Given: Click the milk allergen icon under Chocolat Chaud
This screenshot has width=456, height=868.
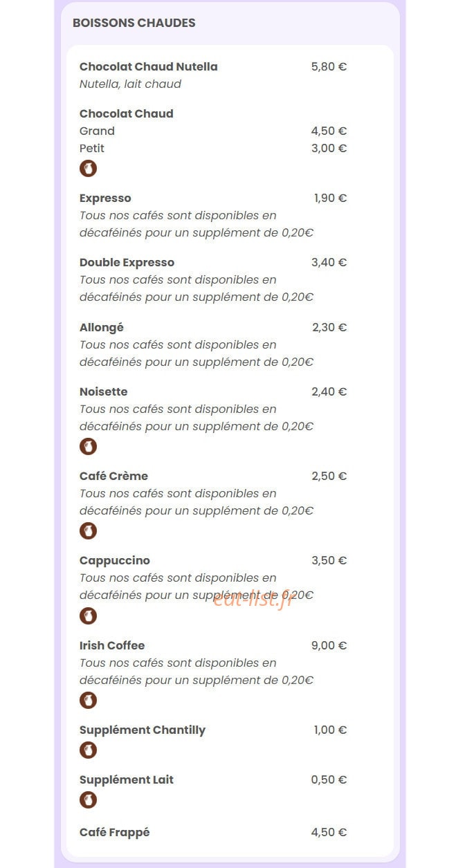Looking at the screenshot, I should point(88,168).
